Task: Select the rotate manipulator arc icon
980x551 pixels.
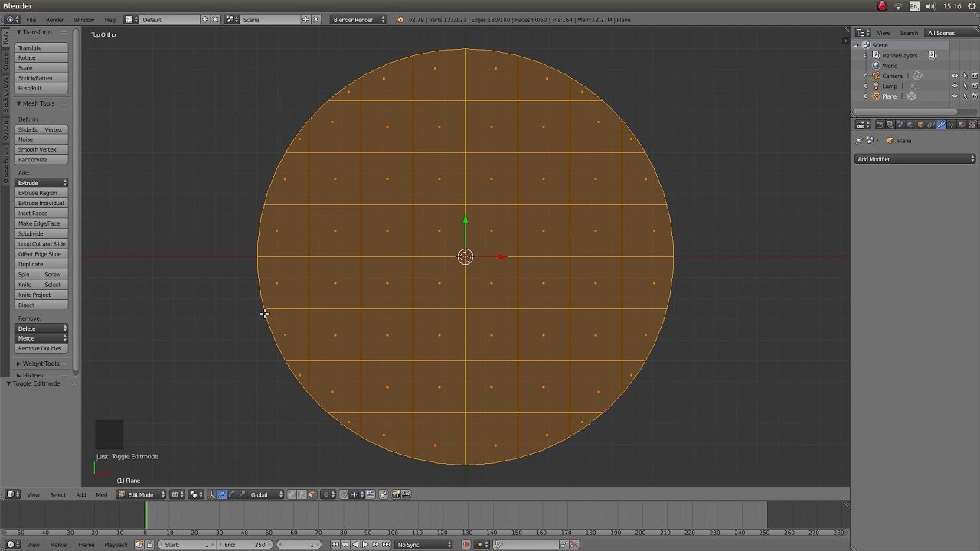Action: [x=231, y=494]
